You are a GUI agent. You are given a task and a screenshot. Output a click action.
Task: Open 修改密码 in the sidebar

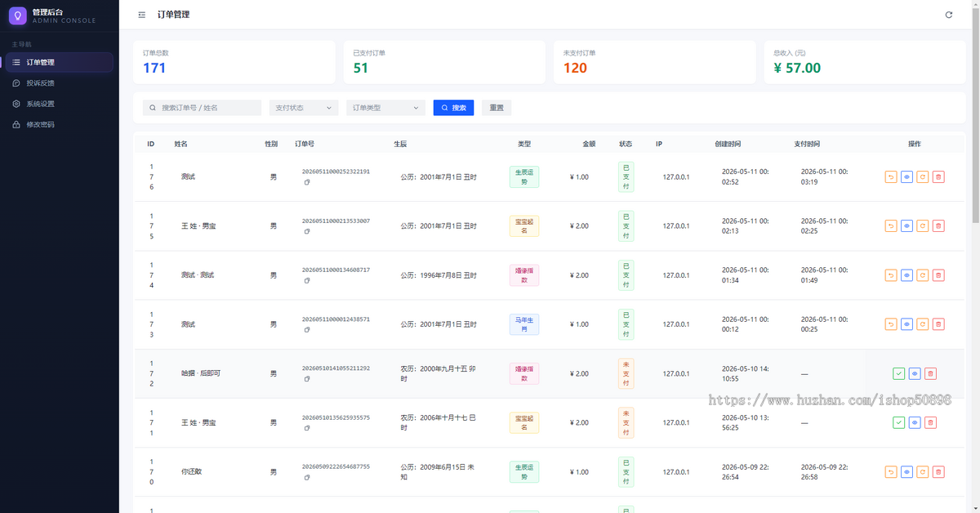pyautogui.click(x=60, y=125)
